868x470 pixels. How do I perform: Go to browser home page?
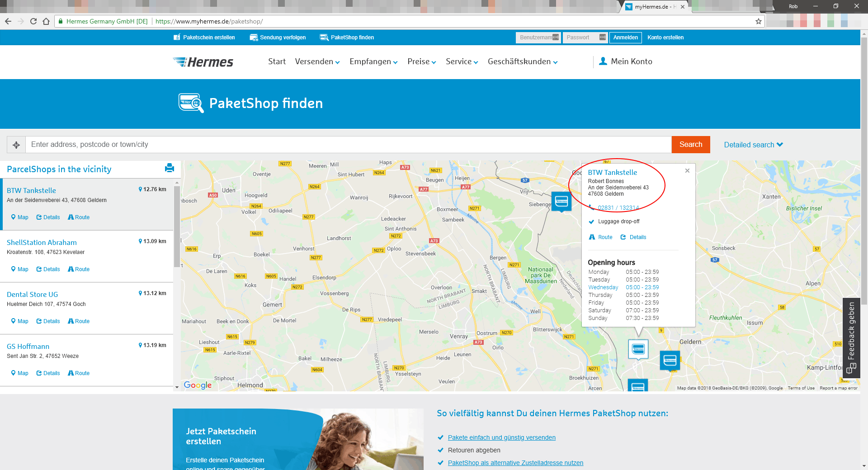46,21
